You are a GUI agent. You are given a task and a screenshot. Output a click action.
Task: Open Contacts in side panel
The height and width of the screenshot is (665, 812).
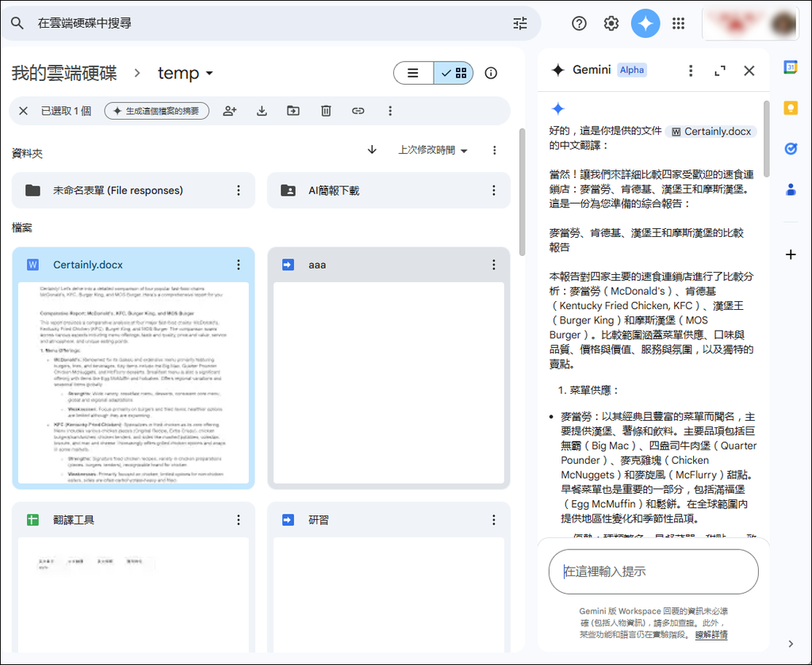(791, 189)
